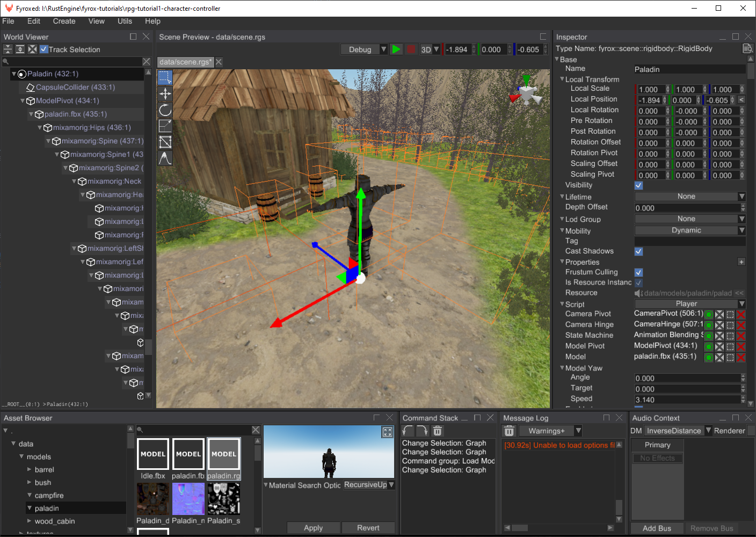Click the locate selection icon in World Viewer
The width and height of the screenshot is (756, 537).
pyautogui.click(x=32, y=49)
